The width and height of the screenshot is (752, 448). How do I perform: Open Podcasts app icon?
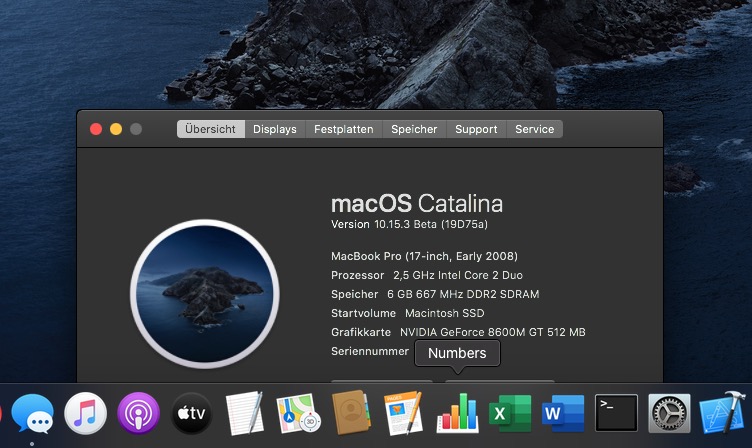click(139, 413)
